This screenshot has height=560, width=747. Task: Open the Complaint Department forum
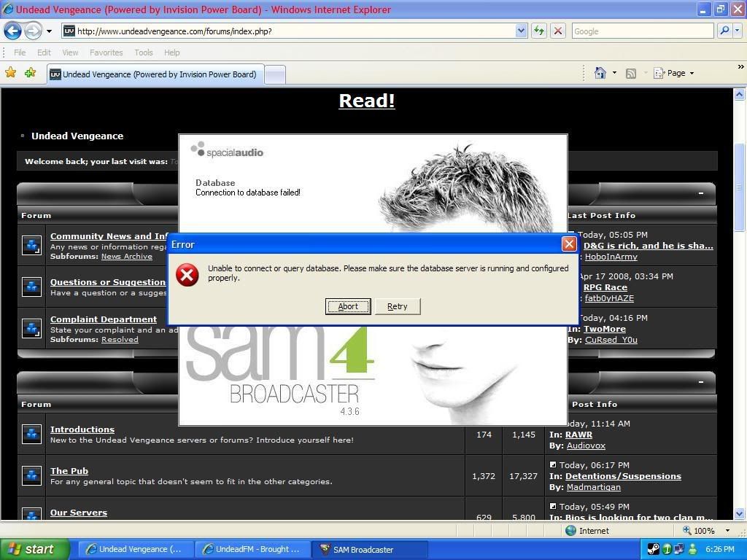tap(104, 319)
